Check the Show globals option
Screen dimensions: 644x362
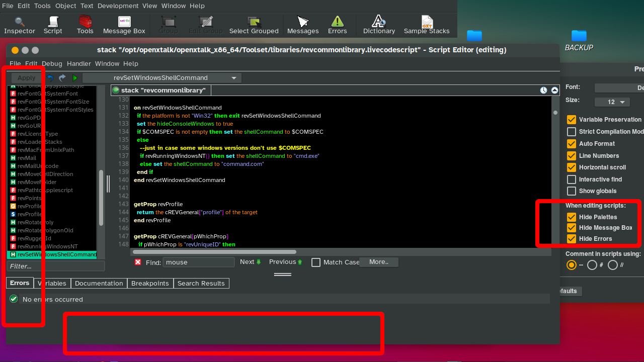click(x=572, y=191)
